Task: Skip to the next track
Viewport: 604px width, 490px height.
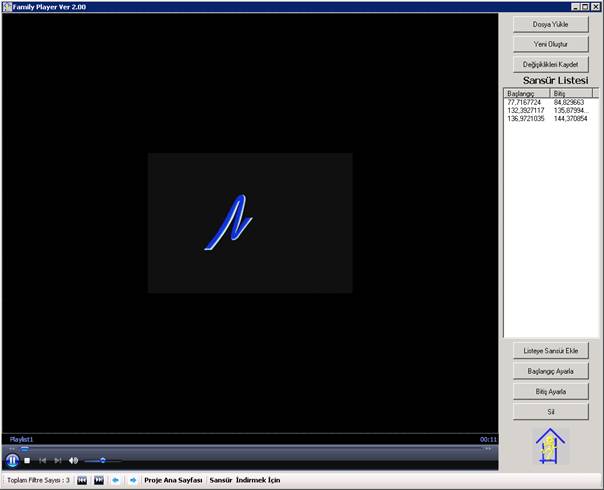Action: 57,460
